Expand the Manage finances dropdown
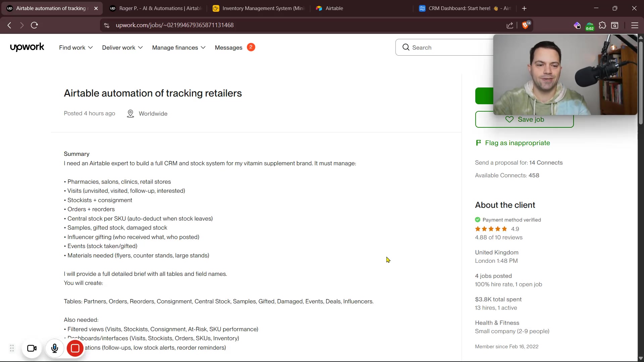Image resolution: width=644 pixels, height=362 pixels. point(179,48)
